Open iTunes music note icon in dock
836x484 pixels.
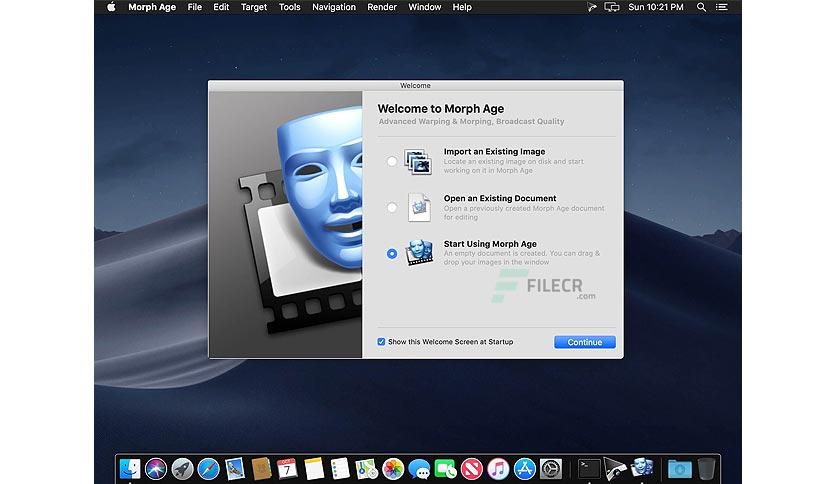coord(498,469)
